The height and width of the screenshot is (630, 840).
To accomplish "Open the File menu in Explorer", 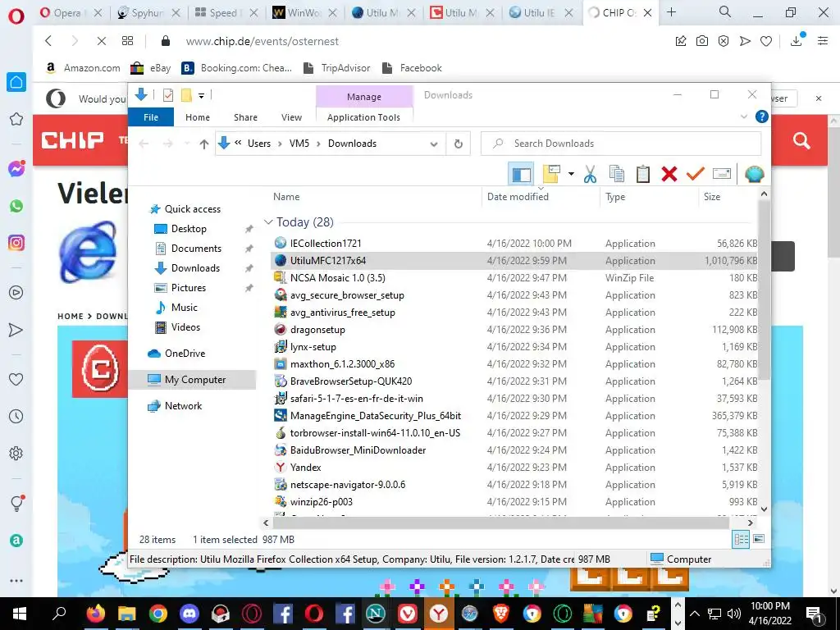I will pos(151,116).
